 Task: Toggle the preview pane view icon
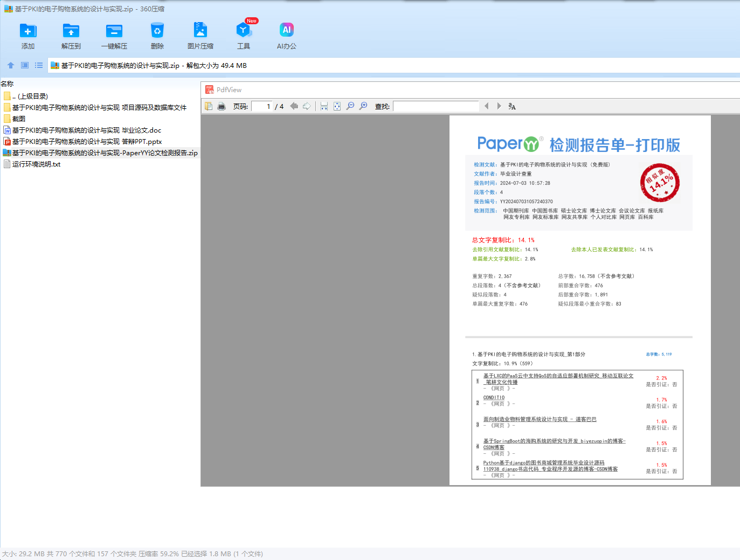pyautogui.click(x=25, y=65)
